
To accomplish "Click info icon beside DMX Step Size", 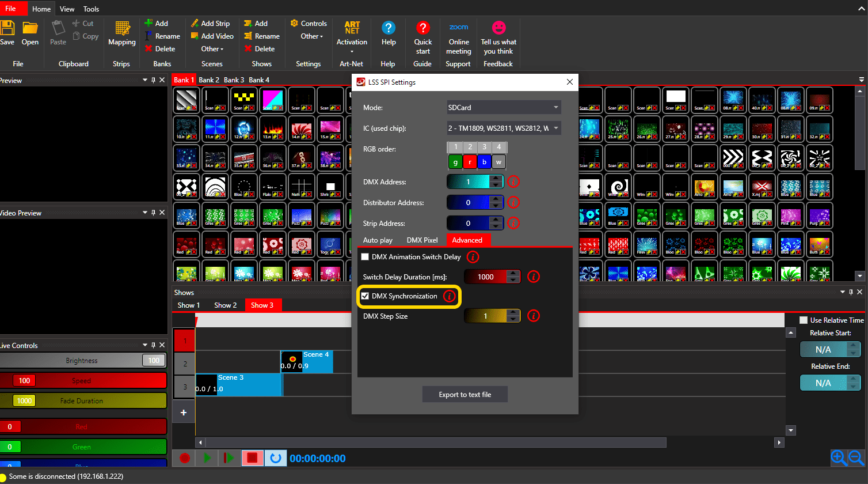I will click(534, 316).
